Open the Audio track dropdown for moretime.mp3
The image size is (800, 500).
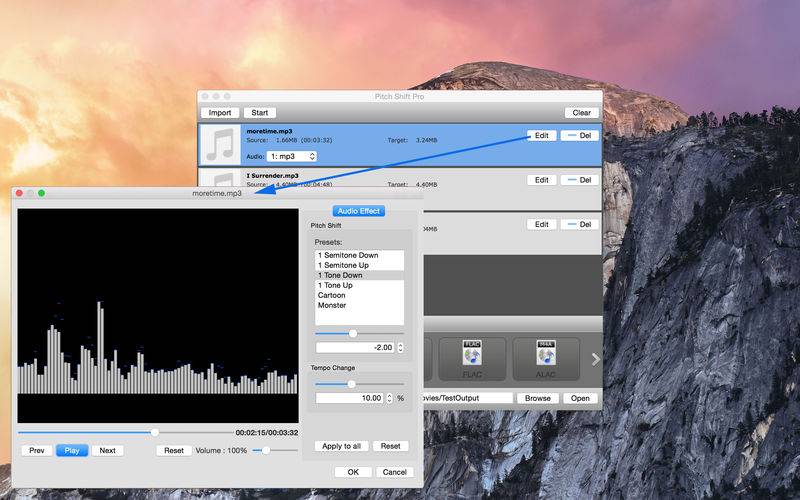click(x=292, y=156)
